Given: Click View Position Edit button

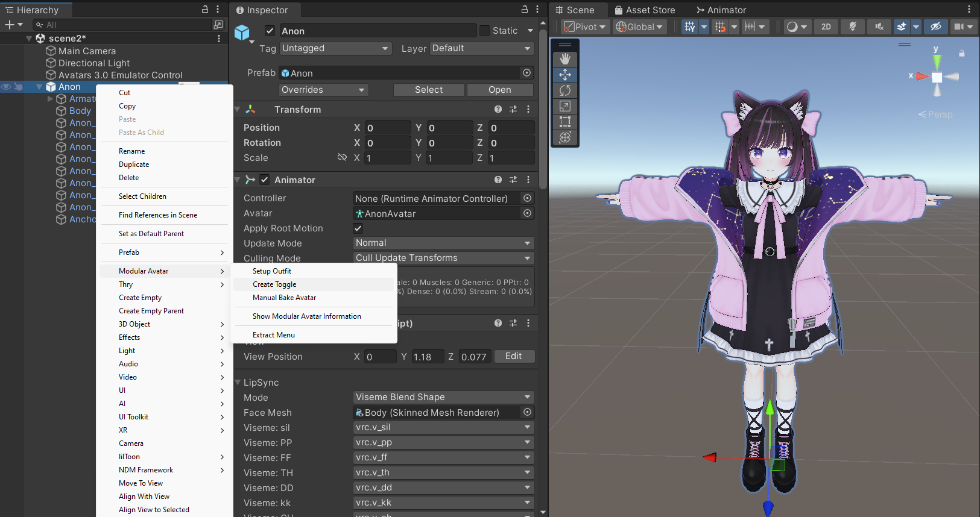Looking at the screenshot, I should [x=514, y=356].
